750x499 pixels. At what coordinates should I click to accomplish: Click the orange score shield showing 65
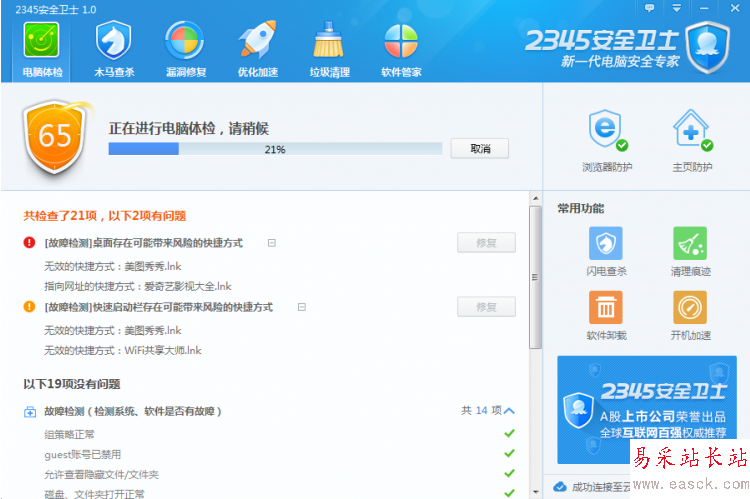(x=55, y=136)
